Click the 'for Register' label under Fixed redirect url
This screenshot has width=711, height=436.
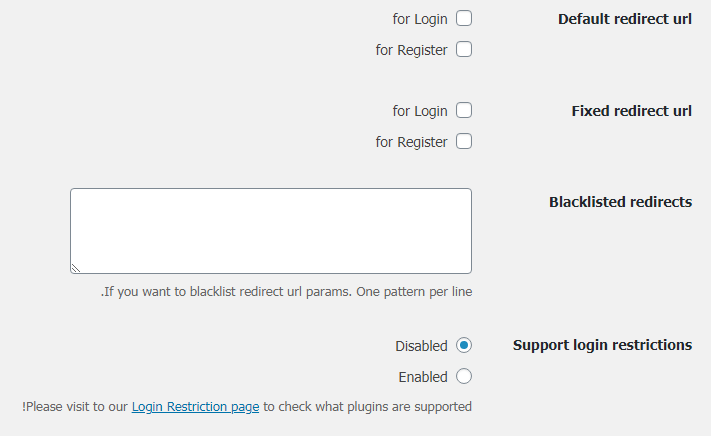tap(411, 142)
